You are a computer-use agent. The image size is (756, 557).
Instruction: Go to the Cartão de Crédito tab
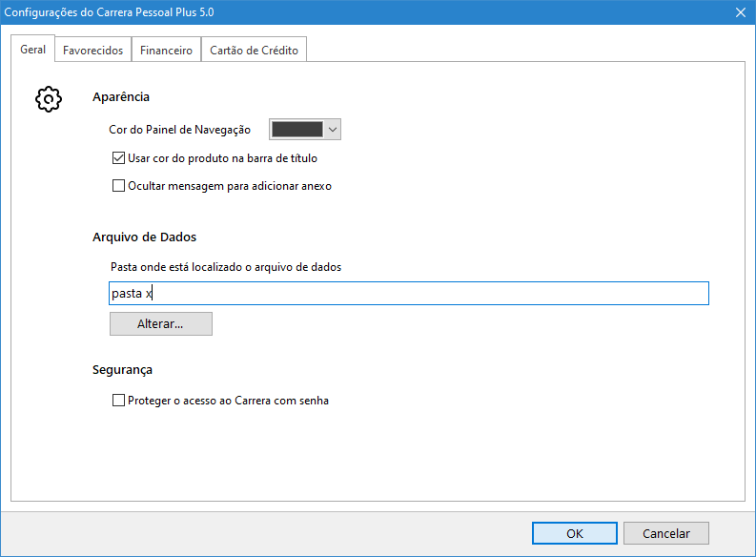click(x=254, y=51)
